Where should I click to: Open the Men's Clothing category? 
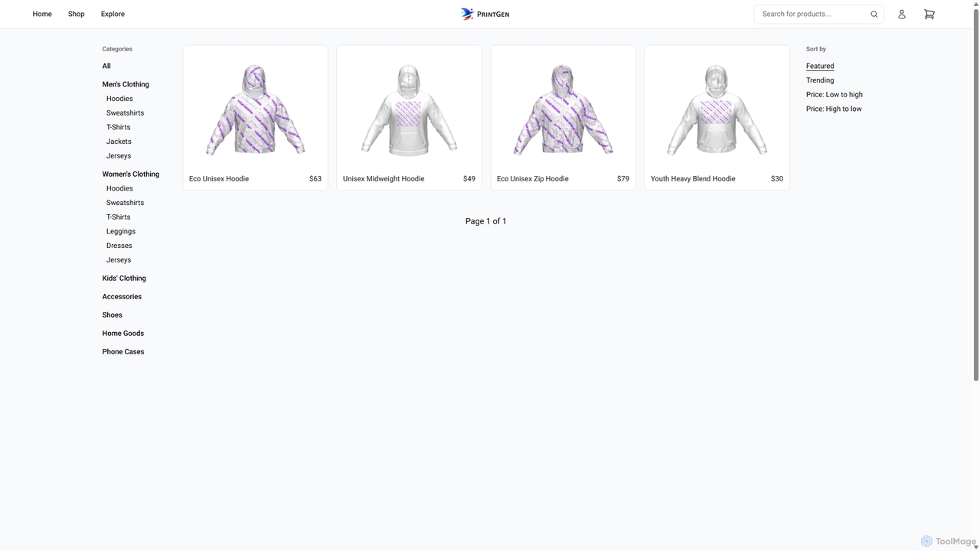126,84
